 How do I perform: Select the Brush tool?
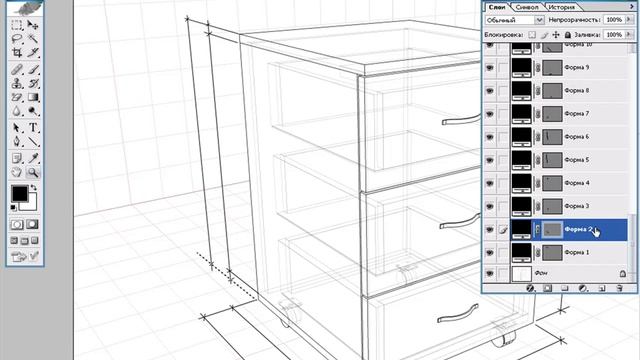tap(33, 69)
